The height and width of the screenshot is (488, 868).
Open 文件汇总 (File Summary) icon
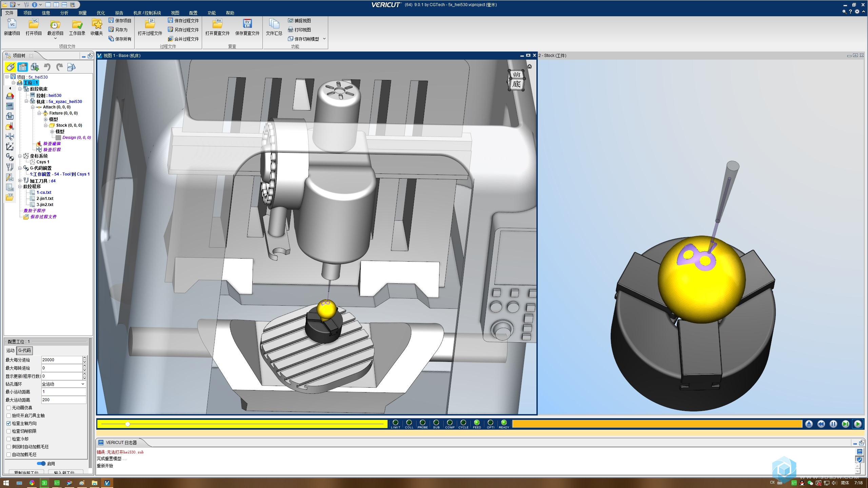coord(274,24)
